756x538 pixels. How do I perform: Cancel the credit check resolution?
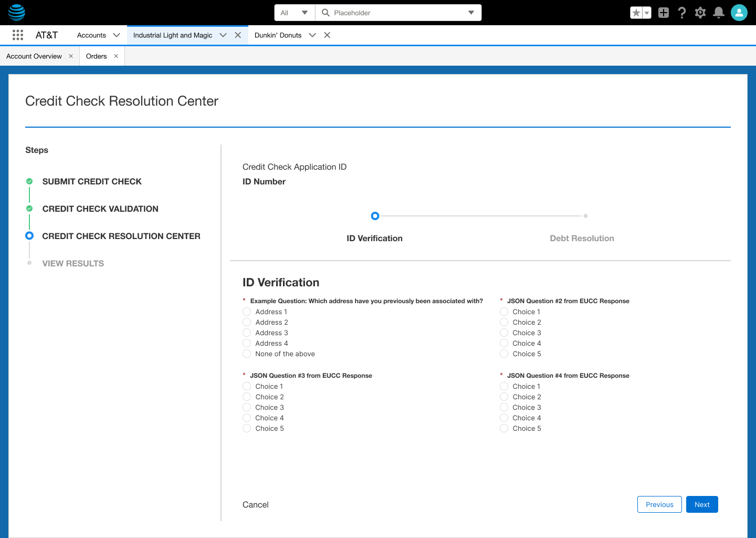point(256,504)
